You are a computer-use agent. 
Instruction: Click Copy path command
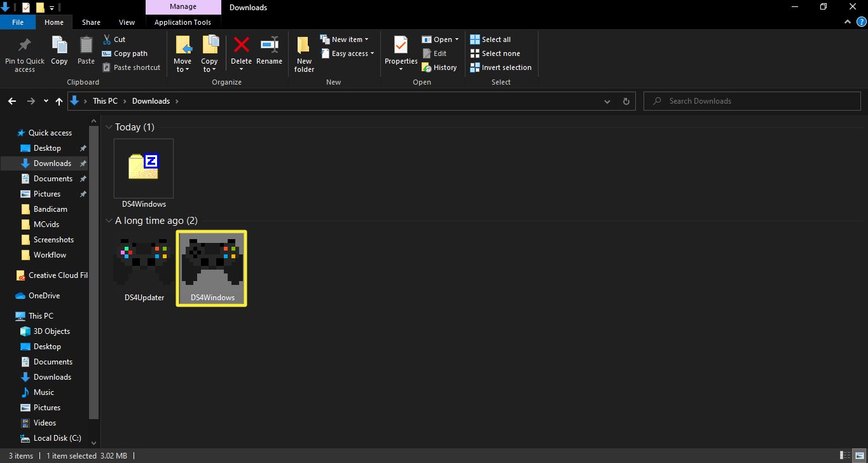125,53
